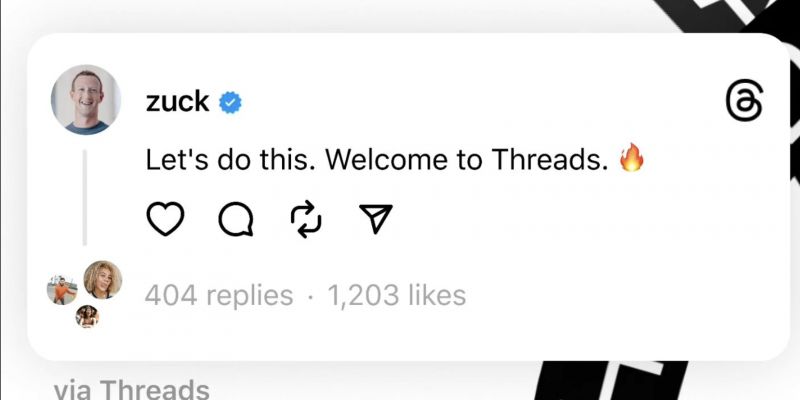Click the Threads logo on the card
The image size is (800, 400).
744,101
